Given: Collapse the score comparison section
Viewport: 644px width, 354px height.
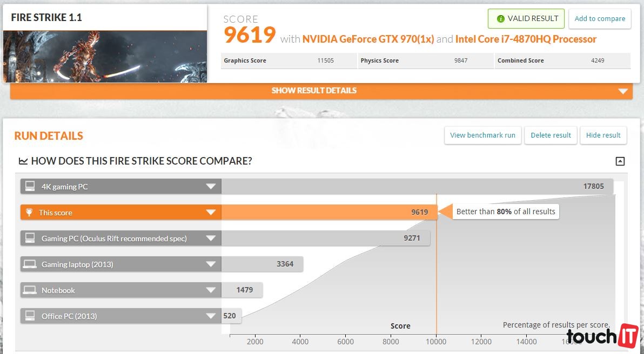Looking at the screenshot, I should point(620,161).
